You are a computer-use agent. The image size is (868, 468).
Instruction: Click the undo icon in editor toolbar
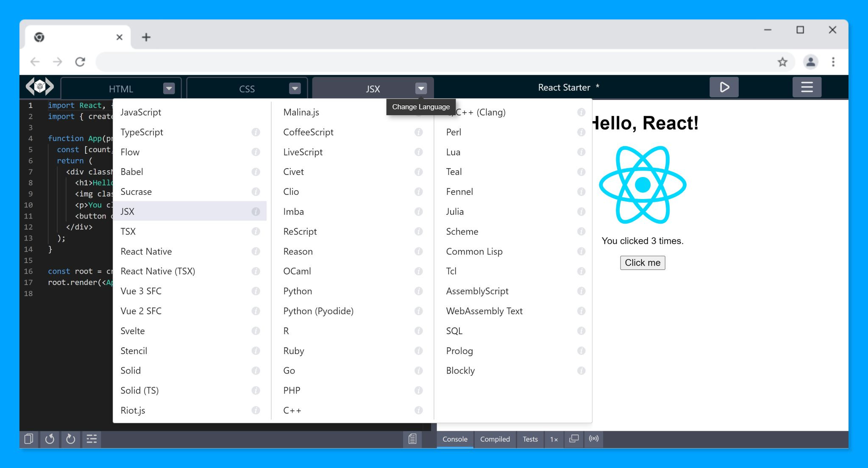[x=50, y=439]
